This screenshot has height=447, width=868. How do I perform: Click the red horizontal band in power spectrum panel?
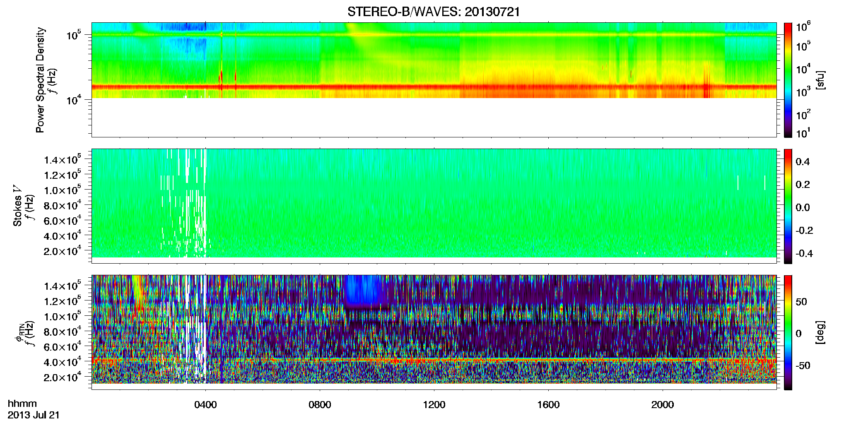pos(434,87)
